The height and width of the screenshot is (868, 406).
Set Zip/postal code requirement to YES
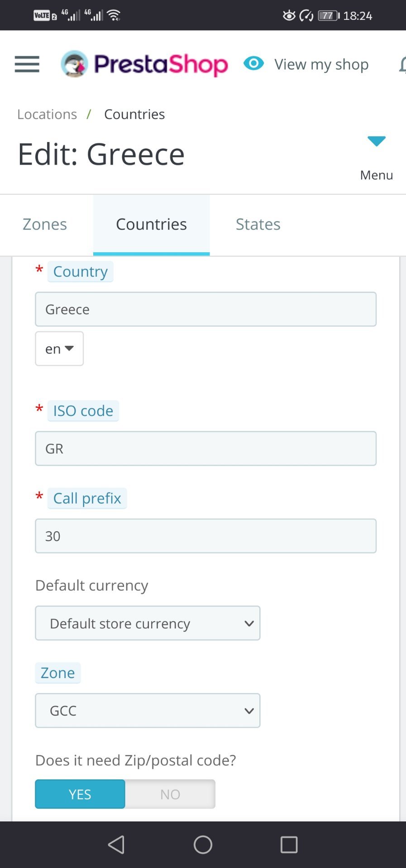[80, 794]
